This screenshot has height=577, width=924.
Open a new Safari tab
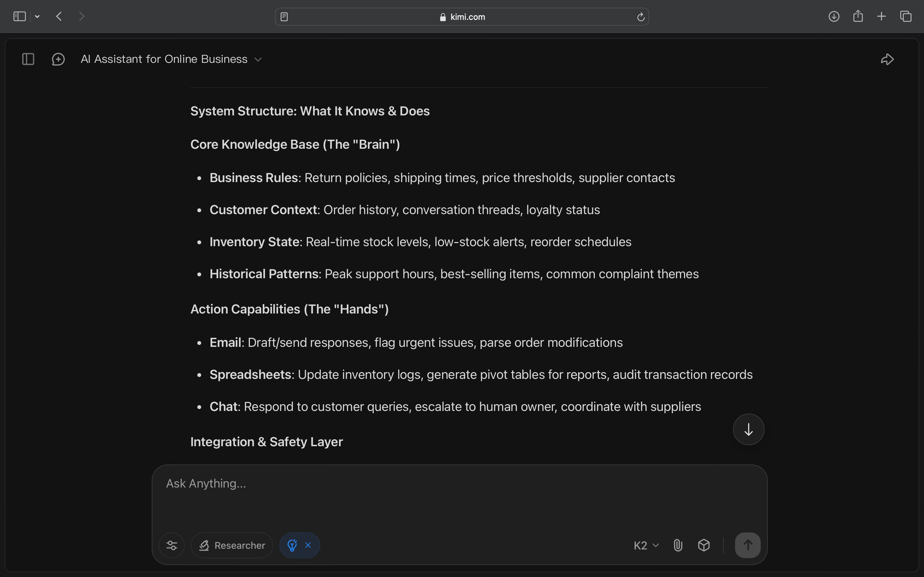881,16
